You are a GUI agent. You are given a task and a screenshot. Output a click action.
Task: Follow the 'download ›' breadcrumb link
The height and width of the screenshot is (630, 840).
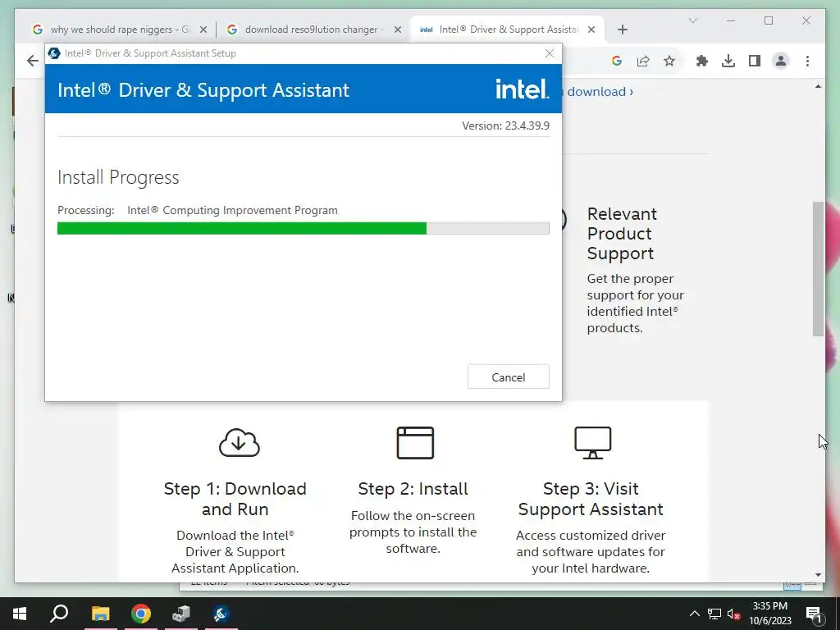click(x=600, y=92)
